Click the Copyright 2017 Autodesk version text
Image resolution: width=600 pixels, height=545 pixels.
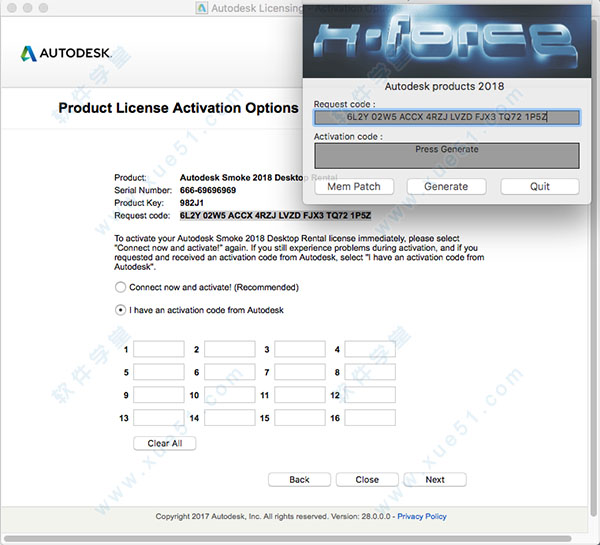273,516
